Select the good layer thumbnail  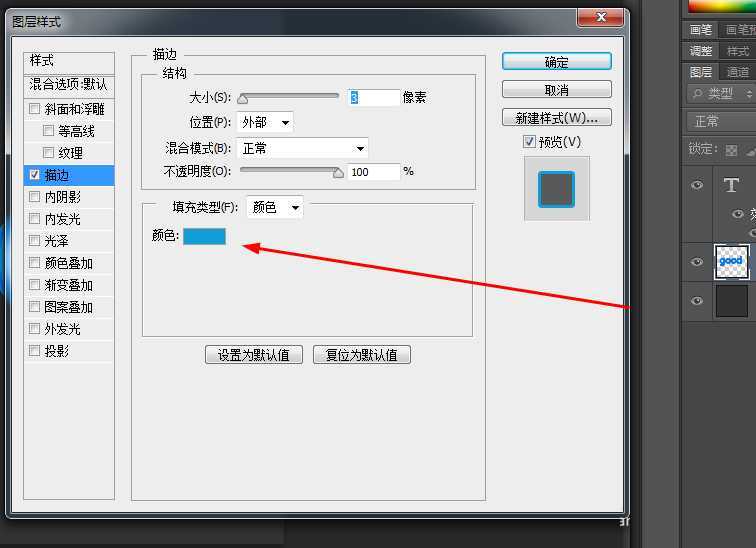[732, 262]
